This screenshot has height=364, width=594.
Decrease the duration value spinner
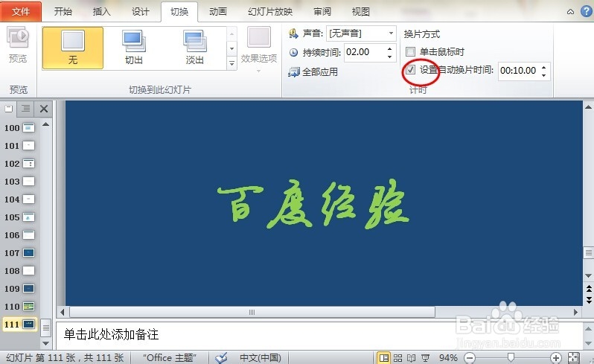click(389, 57)
